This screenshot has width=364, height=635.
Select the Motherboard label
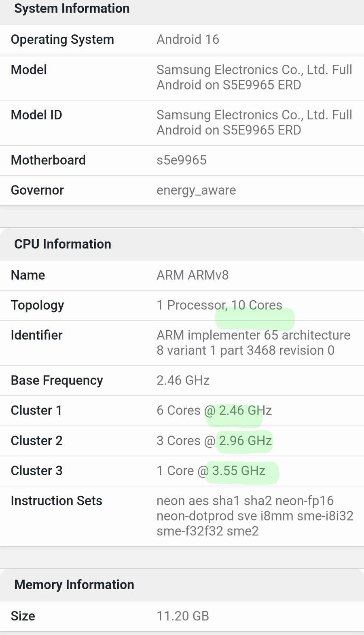tap(48, 160)
